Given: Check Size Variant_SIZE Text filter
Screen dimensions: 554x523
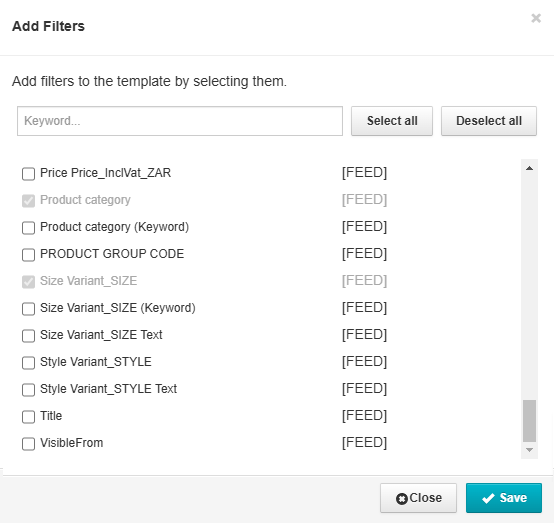Looking at the screenshot, I should click(28, 336).
